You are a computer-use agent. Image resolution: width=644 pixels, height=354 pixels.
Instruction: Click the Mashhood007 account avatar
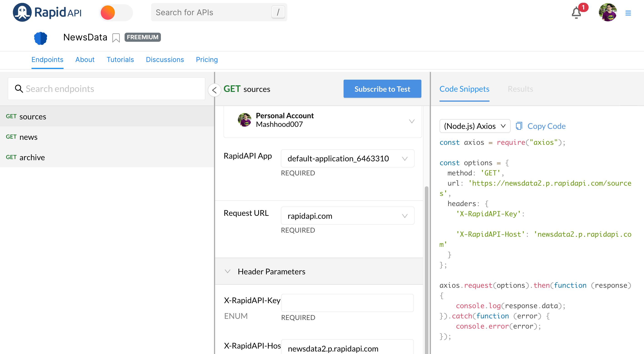(244, 120)
